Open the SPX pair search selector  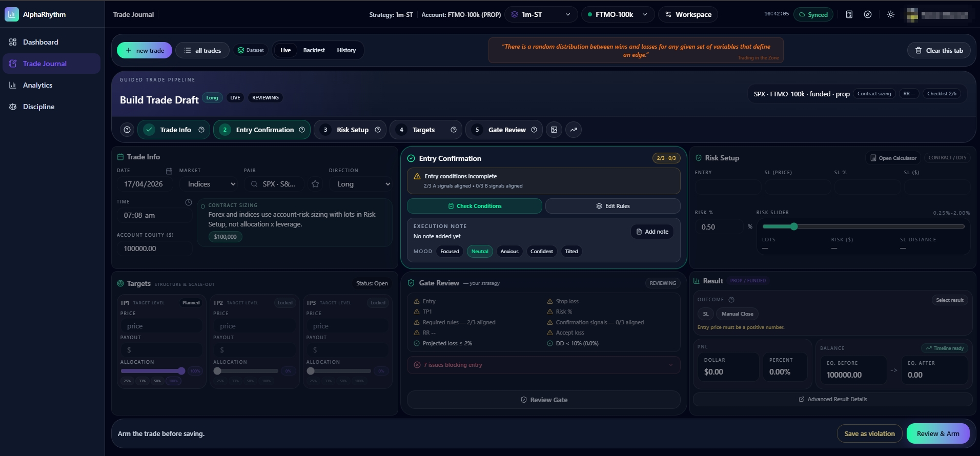(x=274, y=184)
